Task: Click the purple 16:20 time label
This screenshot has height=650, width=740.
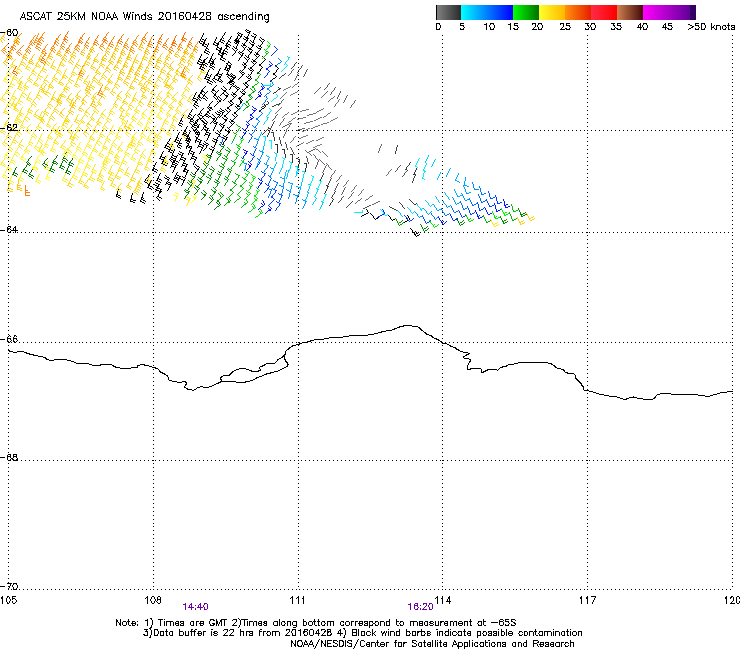Action: click(x=420, y=607)
